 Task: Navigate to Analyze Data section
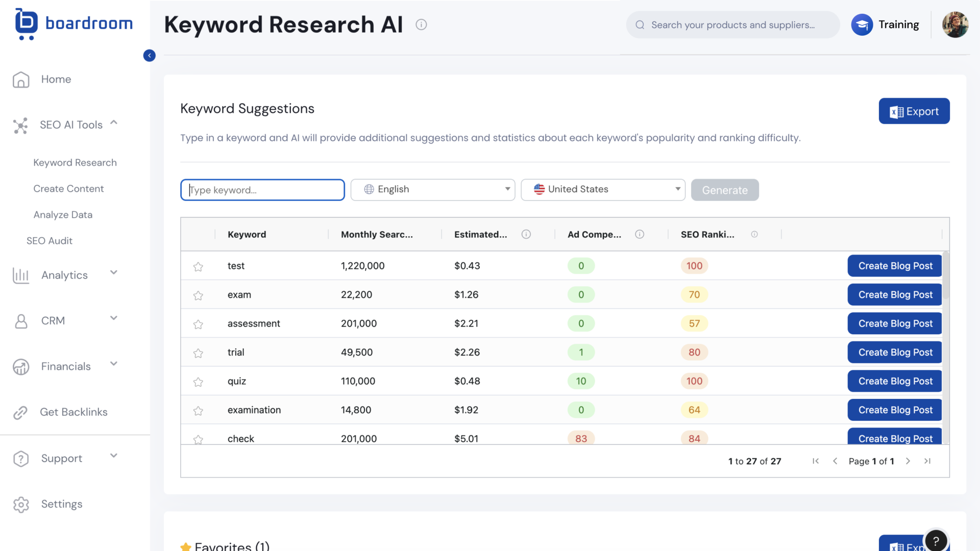[x=63, y=214]
